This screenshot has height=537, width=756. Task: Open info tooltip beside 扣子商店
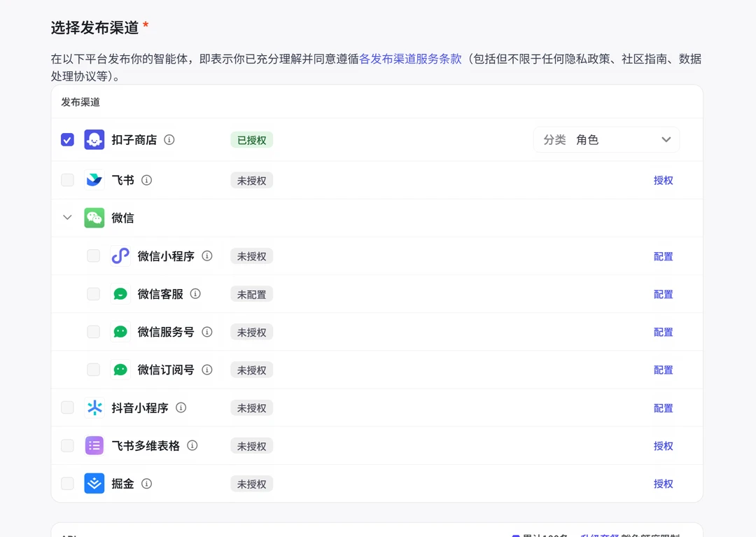tap(169, 140)
